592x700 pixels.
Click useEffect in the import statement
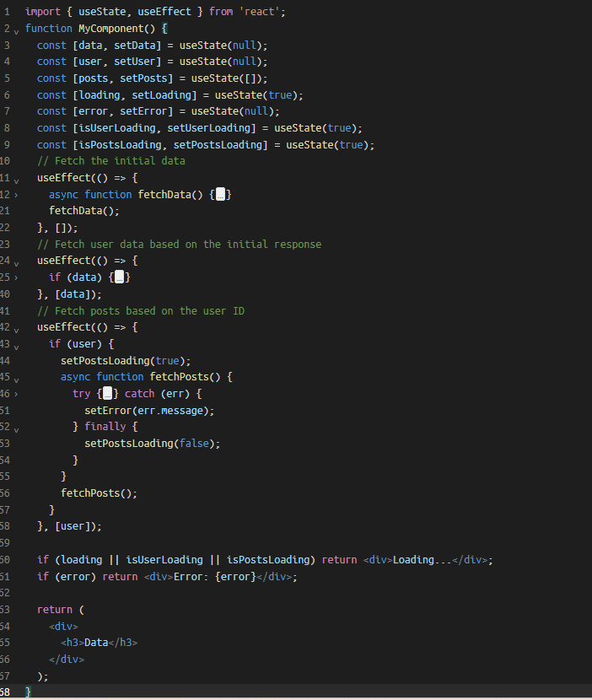164,12
